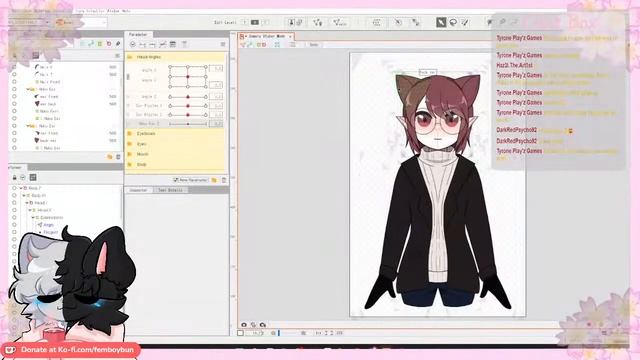Click the lock icon in Deformer panel toolbar
Image resolution: width=640 pixels, height=360 pixels.
tap(15, 178)
